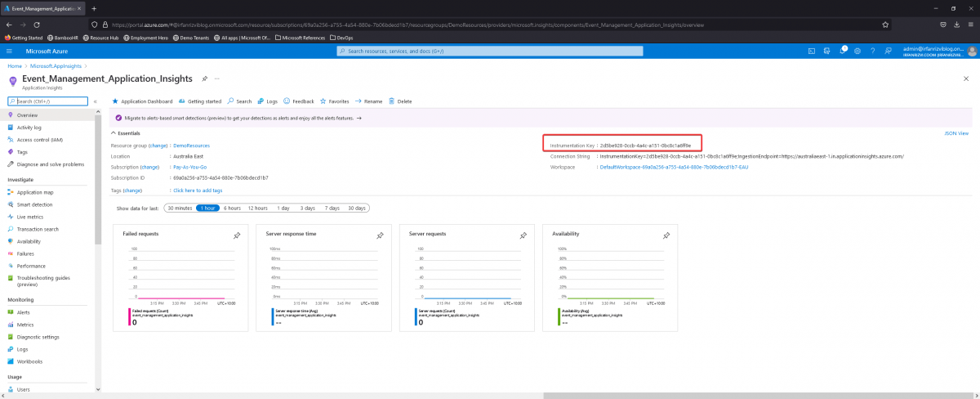
Task: Select the 3 days time range
Action: pos(308,208)
